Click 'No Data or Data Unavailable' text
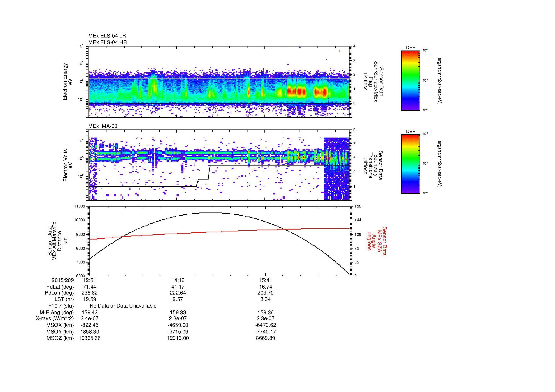This screenshot has height=392, width=555. tap(123, 306)
